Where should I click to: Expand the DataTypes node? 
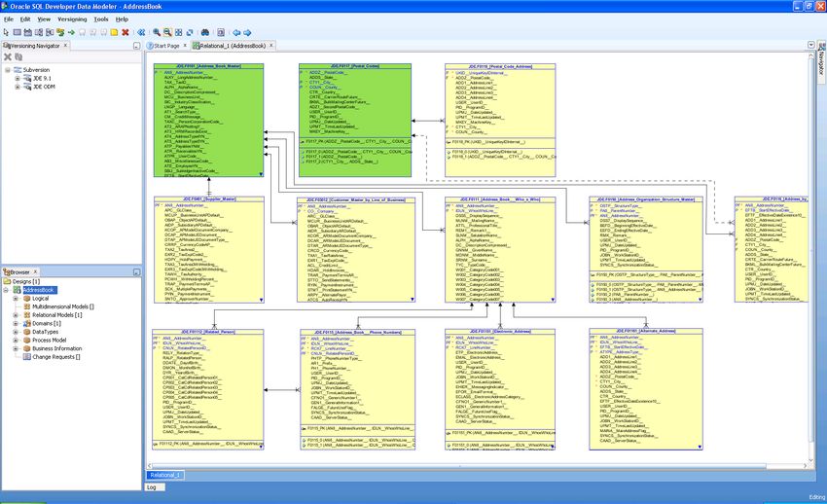(16, 332)
